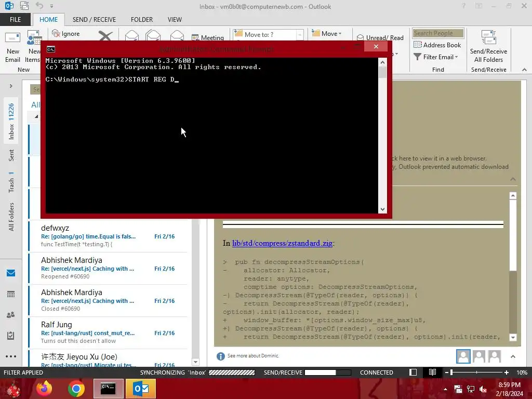Open All Folders in the folder pane
Image resolution: width=532 pixels, height=399 pixels.
(x=11, y=217)
